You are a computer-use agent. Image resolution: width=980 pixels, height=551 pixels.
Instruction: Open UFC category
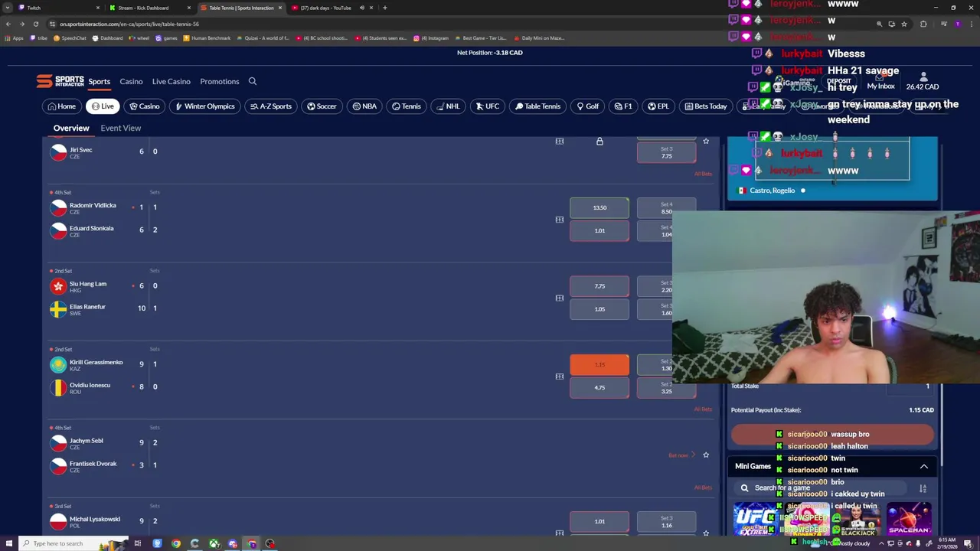487,106
